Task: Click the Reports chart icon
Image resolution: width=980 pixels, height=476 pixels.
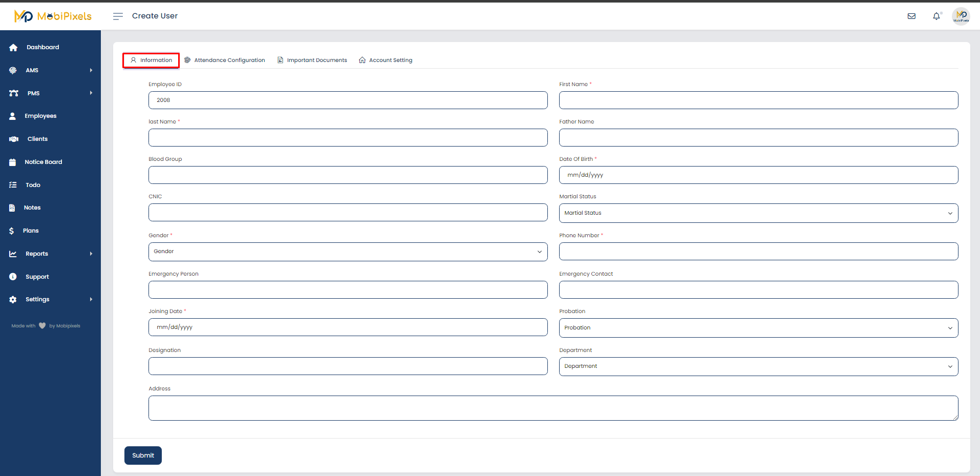Action: (13, 254)
